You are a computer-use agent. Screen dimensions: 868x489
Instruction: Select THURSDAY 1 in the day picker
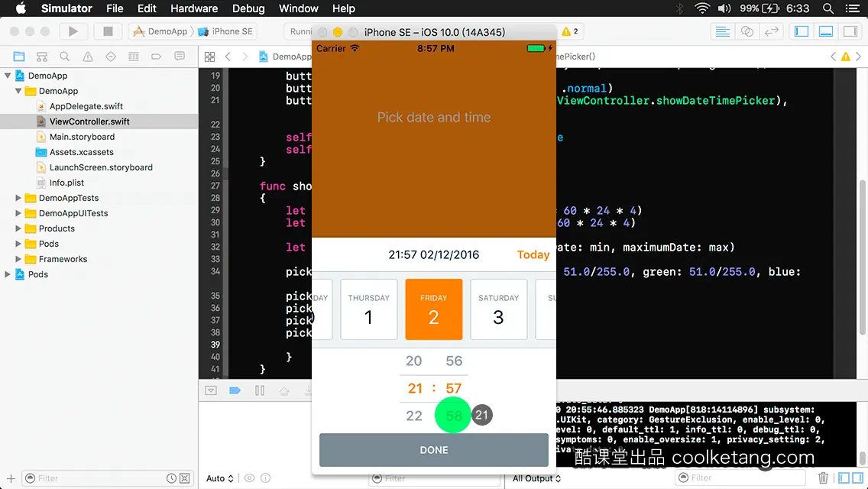click(369, 309)
